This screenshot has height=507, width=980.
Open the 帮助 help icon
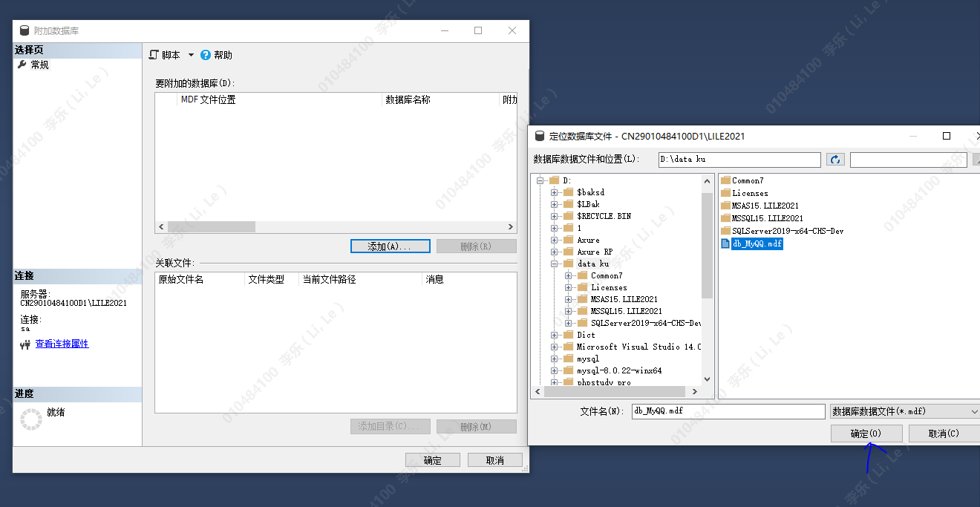click(206, 55)
